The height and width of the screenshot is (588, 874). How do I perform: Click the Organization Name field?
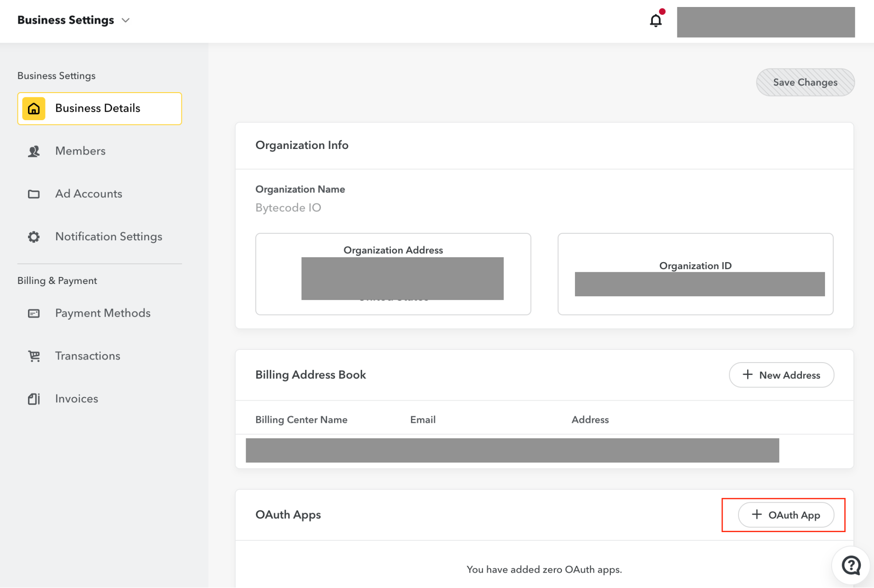289,208
